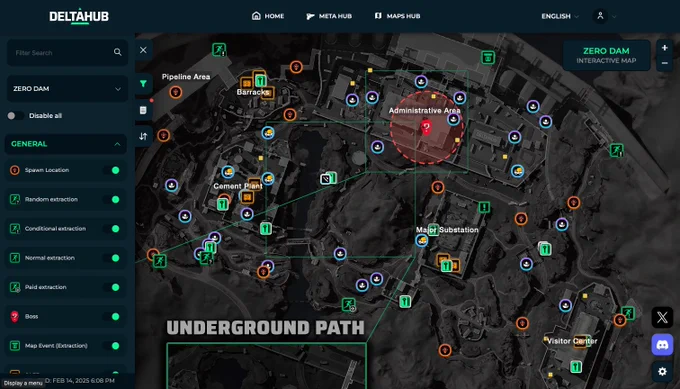This screenshot has width=680, height=389.
Task: Click the Administrative Area label
Action: click(x=425, y=111)
